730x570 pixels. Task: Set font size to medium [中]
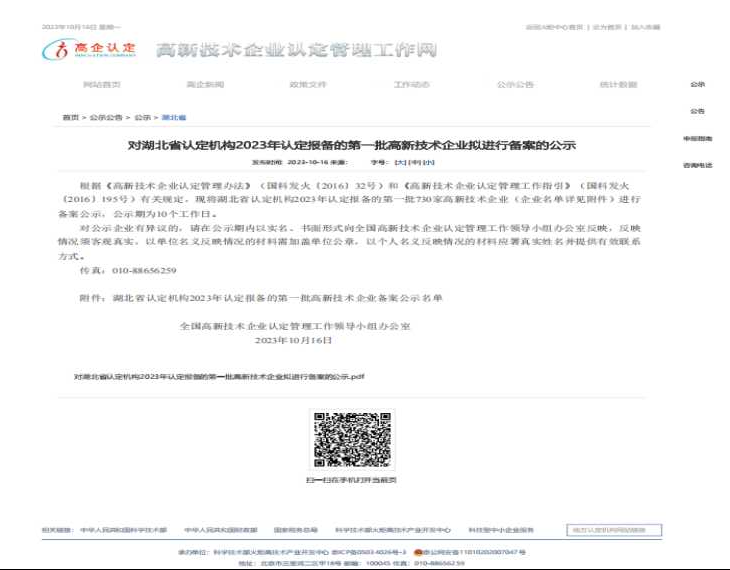415,161
